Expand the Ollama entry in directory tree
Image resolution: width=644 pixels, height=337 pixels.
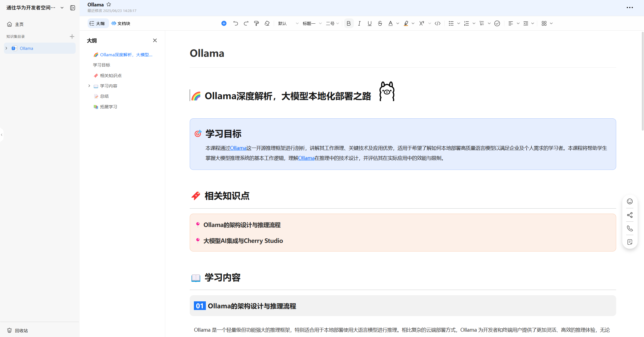tap(6, 48)
